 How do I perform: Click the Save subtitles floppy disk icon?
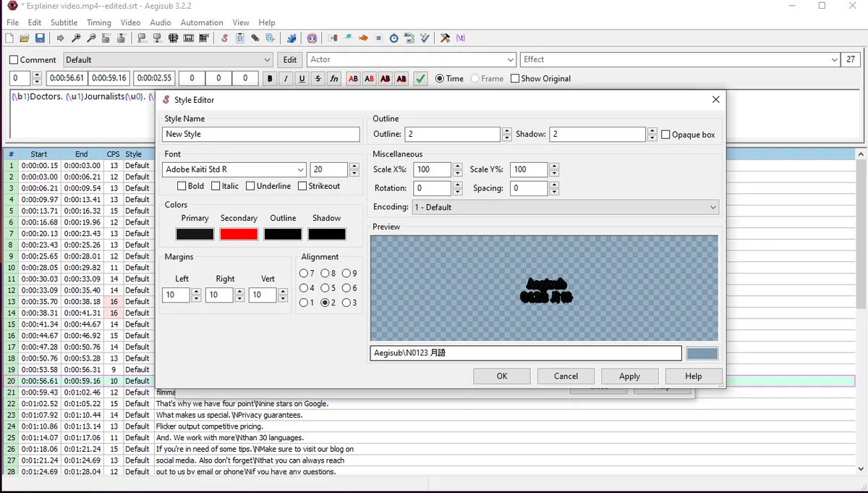(40, 38)
